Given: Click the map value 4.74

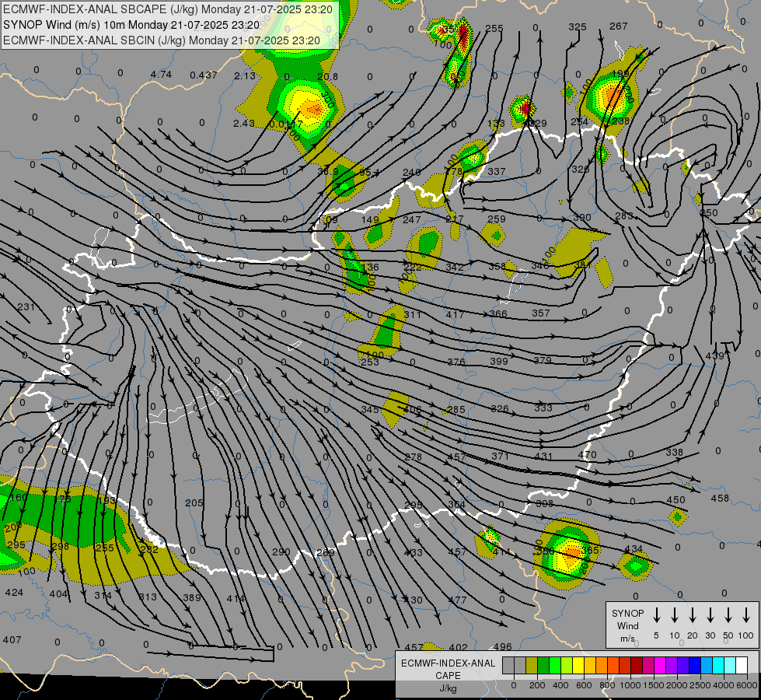Looking at the screenshot, I should [x=161, y=75].
